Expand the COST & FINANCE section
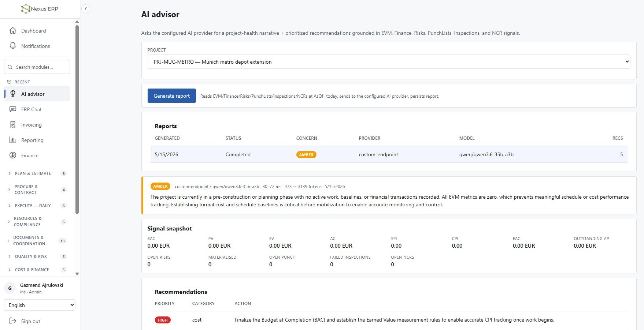 tap(37, 270)
